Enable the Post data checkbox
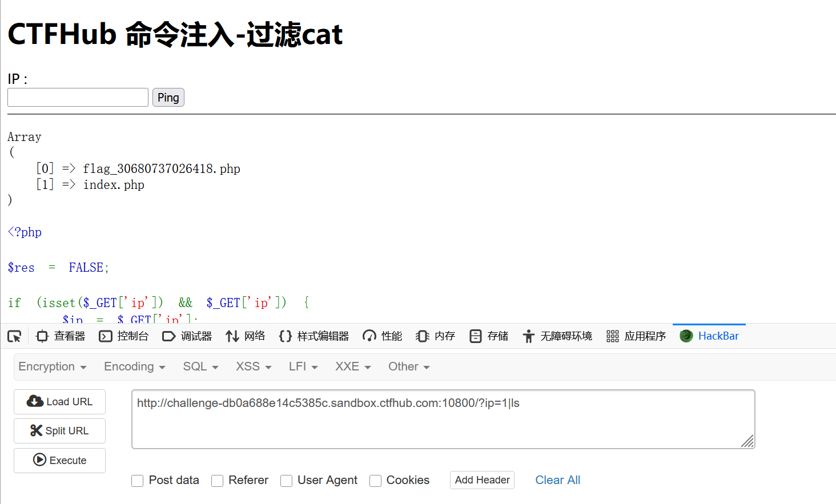 click(137, 481)
